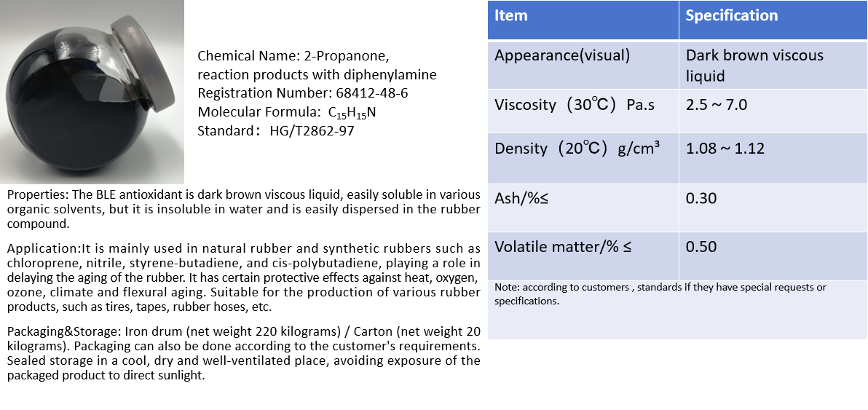Click the volatile matter value '0.50'
Viewport: 868px width, 410px height.
tap(701, 247)
